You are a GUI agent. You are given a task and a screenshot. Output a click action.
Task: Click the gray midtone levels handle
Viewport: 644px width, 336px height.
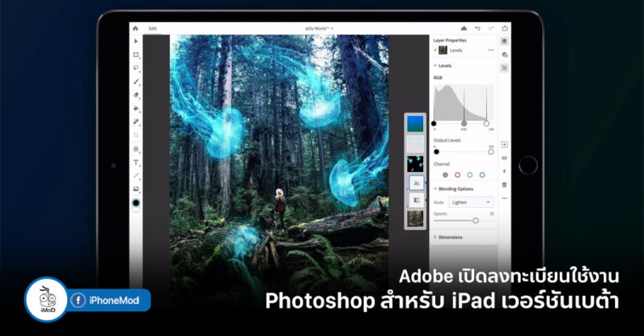pyautogui.click(x=464, y=124)
